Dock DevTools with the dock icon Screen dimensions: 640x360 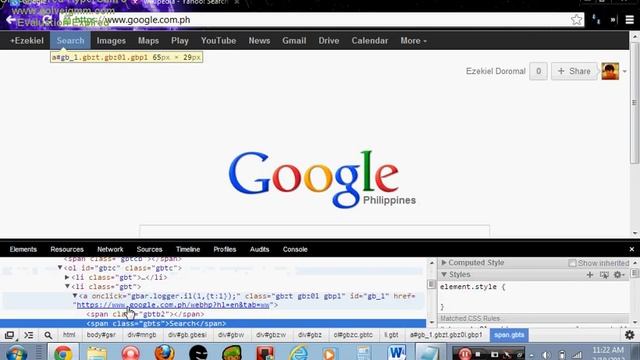9,336
